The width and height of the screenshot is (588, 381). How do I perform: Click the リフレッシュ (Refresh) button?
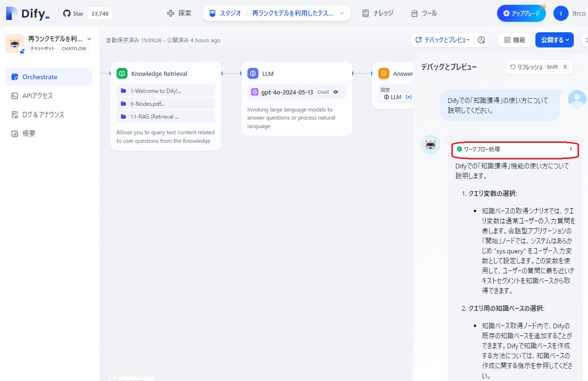(539, 67)
